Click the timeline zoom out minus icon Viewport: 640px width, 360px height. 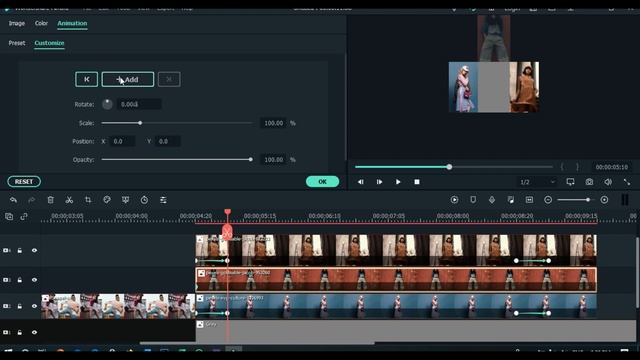[x=548, y=200]
